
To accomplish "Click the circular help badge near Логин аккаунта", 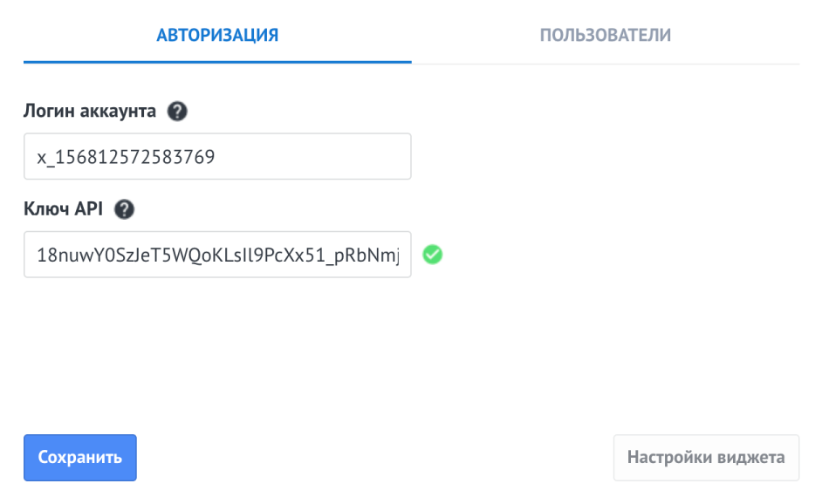I will pyautogui.click(x=177, y=111).
